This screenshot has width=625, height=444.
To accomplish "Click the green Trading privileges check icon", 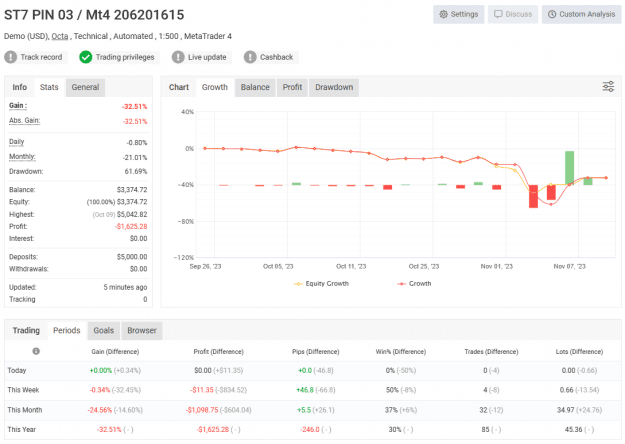I will [85, 57].
